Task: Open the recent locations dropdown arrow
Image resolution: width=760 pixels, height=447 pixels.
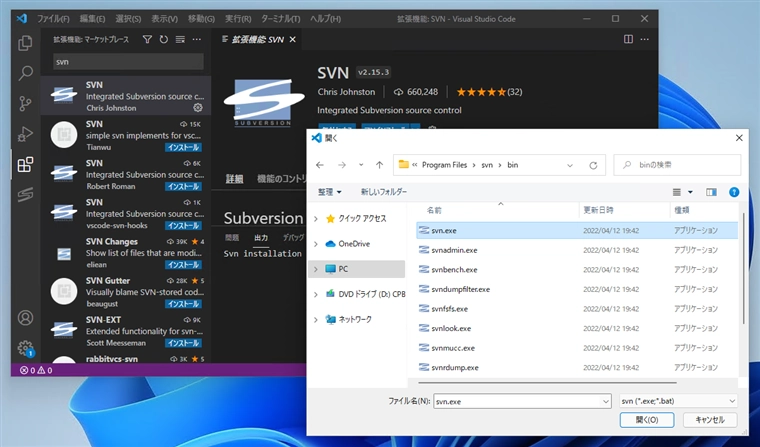Action: (x=361, y=165)
